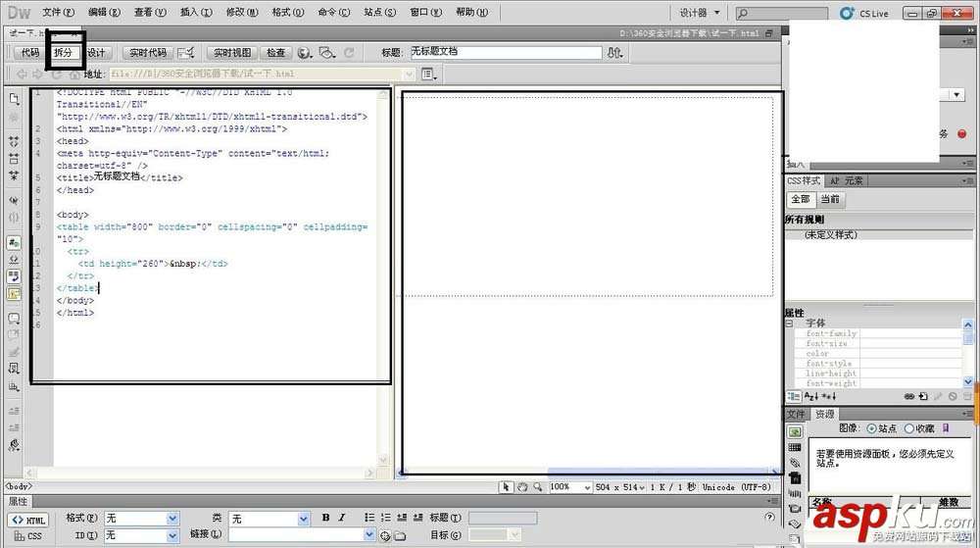Click the Balance Braces icon

[x=14, y=218]
